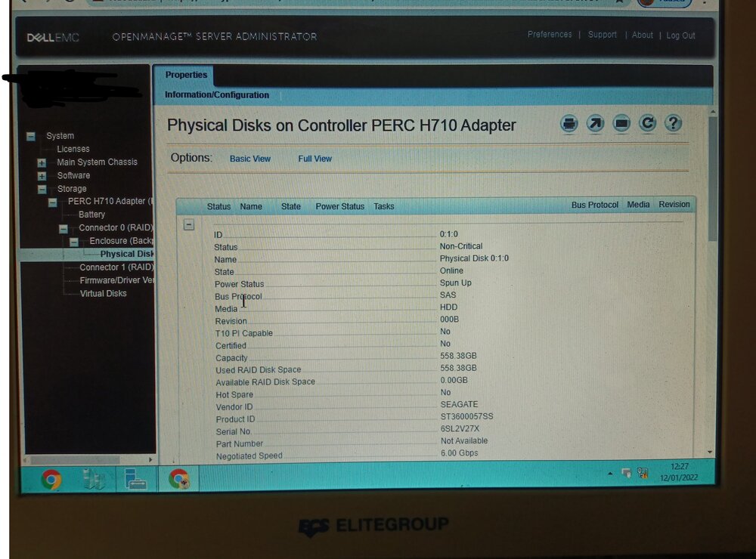Click the Spun Up power status value
Screen dimensions: 756x559
pyautogui.click(x=456, y=283)
